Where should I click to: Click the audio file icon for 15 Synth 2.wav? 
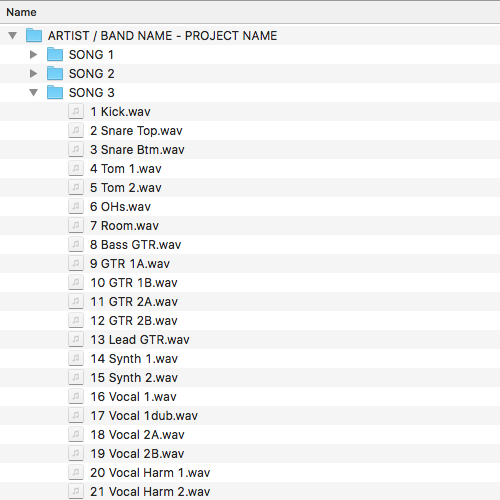tap(76, 377)
